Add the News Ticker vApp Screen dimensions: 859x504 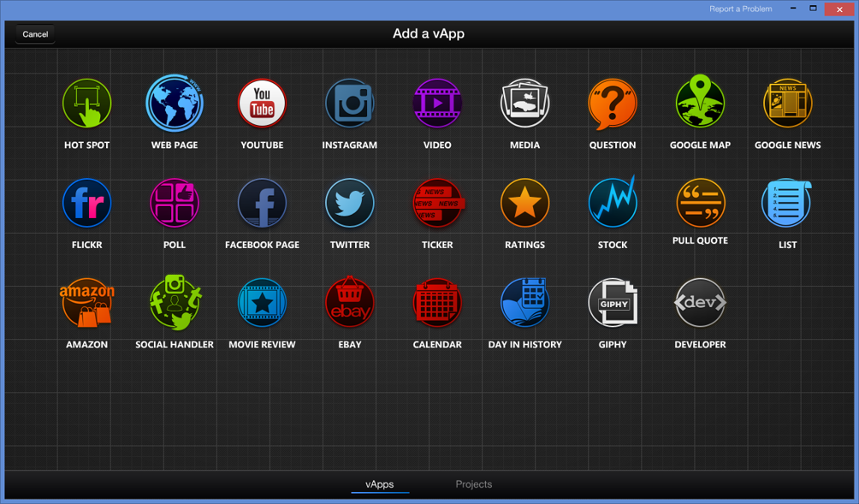pyautogui.click(x=437, y=204)
